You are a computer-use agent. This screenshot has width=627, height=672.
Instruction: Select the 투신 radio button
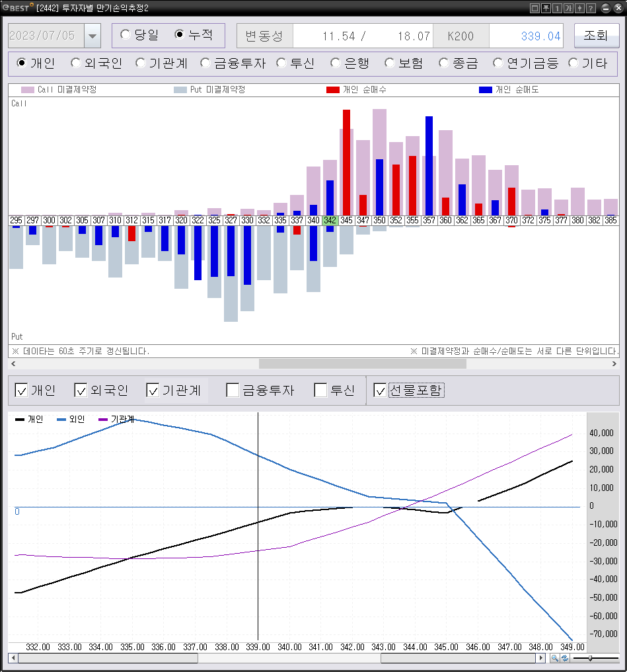pos(281,63)
